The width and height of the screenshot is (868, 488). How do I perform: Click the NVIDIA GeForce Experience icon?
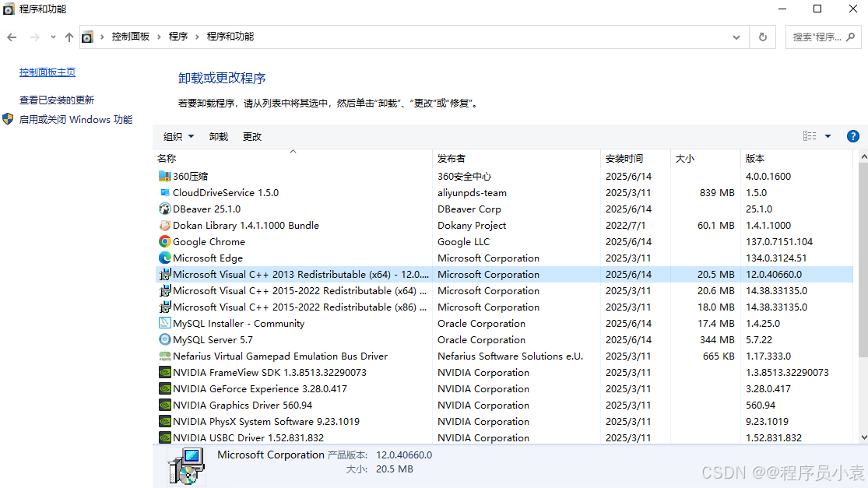click(164, 388)
